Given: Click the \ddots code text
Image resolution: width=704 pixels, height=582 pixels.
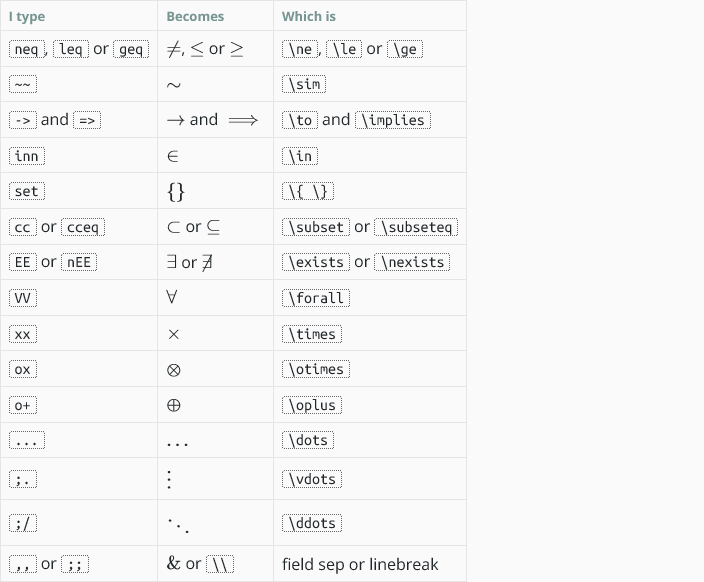Looking at the screenshot, I should point(312,523).
